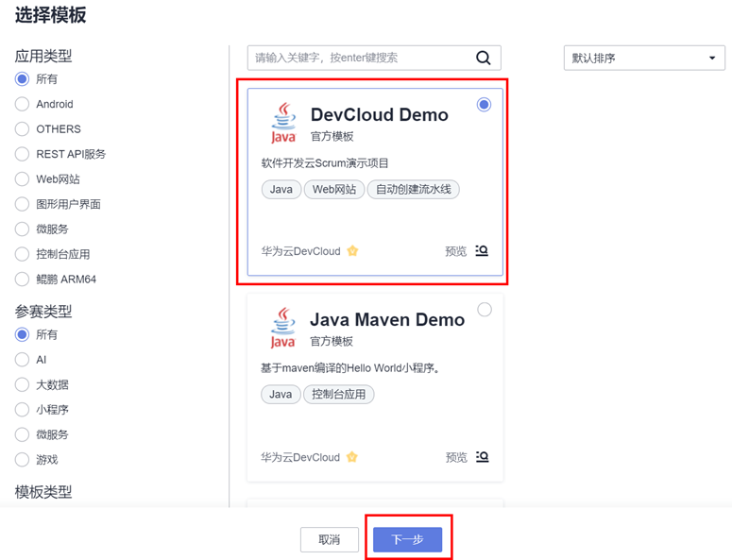Select Android application type
This screenshot has height=560, width=732.
[22, 104]
